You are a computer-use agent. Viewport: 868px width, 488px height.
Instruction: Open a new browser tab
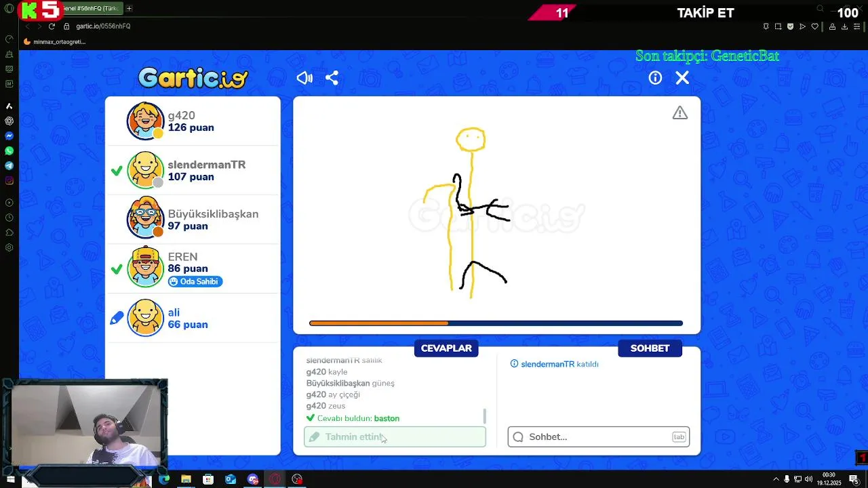(129, 8)
